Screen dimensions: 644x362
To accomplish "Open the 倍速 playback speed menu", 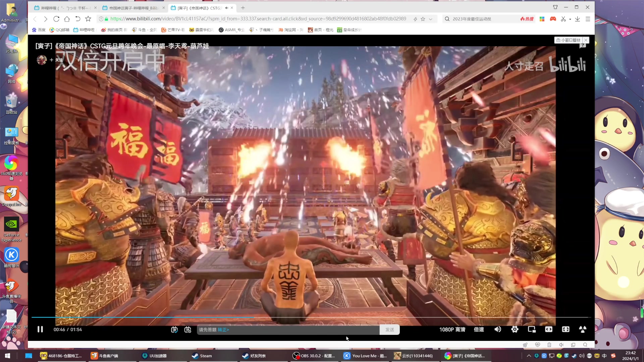I will (x=479, y=330).
